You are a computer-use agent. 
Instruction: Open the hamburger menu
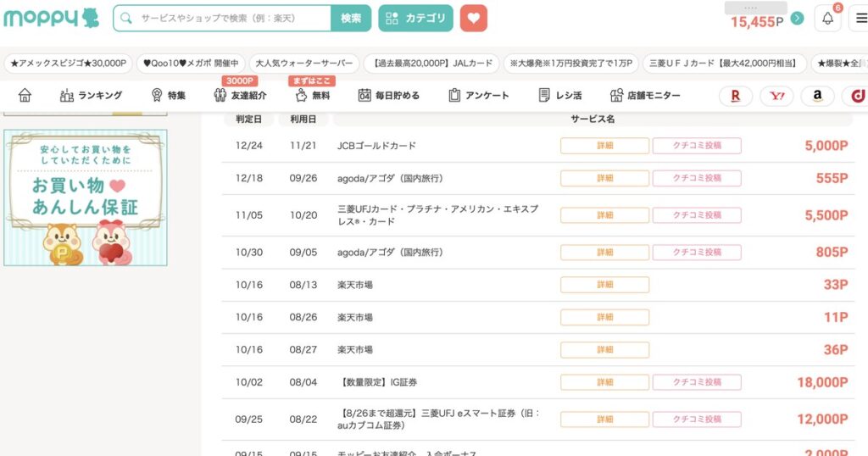[x=861, y=19]
